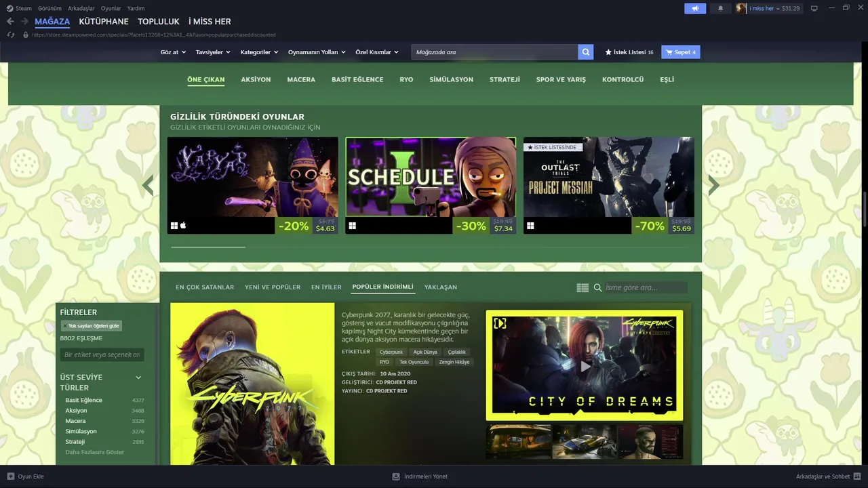This screenshot has width=868, height=488.
Task: Click the İsme göre ara field
Action: [x=646, y=287]
